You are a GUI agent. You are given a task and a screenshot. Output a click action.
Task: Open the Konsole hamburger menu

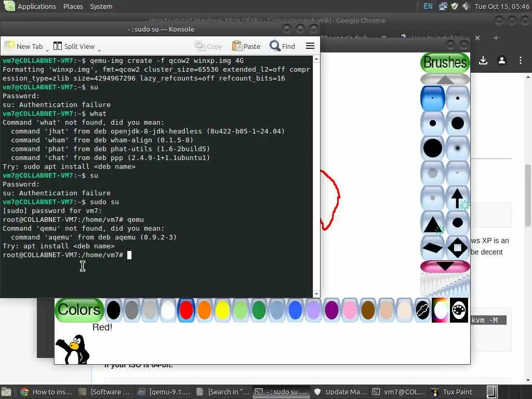310,46
